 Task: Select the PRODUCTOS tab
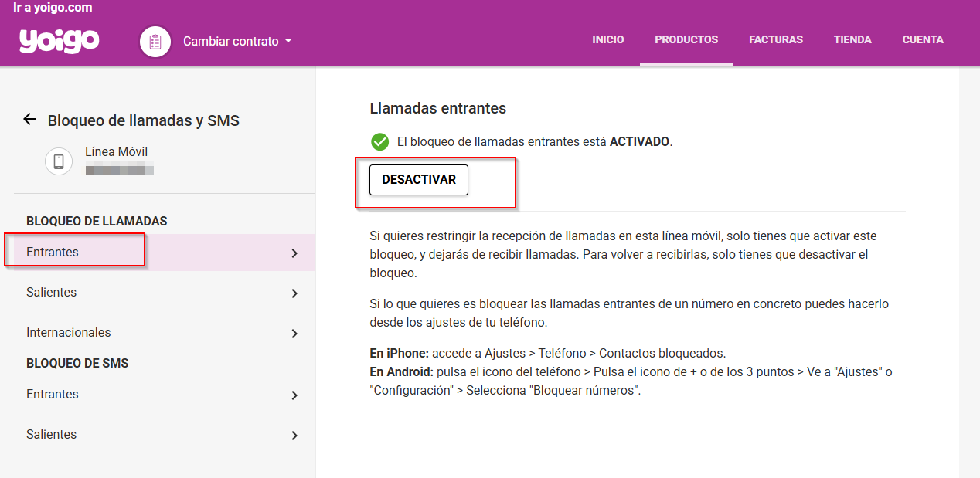[x=686, y=39]
